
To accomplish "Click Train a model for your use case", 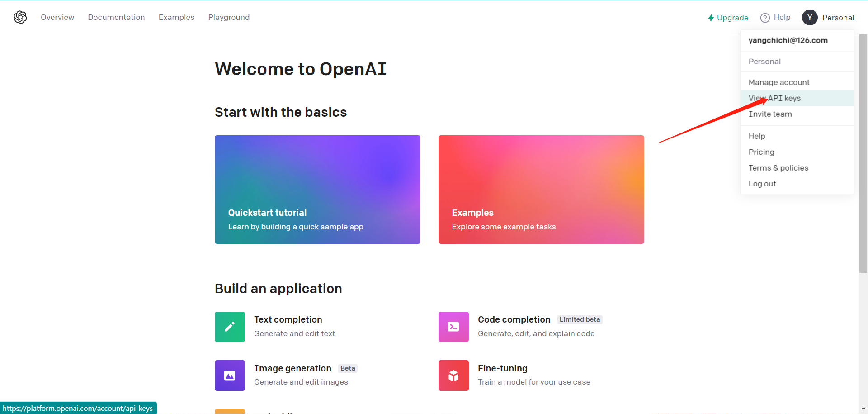I will 534,382.
